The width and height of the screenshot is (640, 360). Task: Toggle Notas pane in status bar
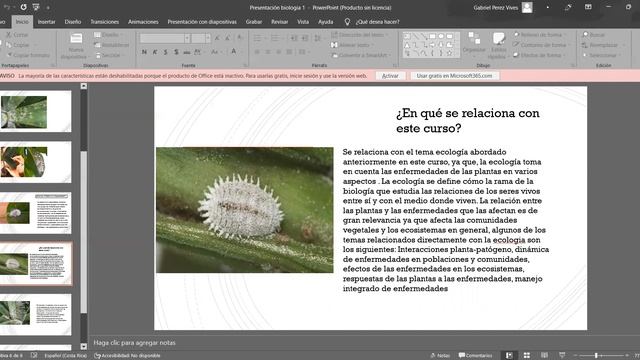(x=440, y=356)
